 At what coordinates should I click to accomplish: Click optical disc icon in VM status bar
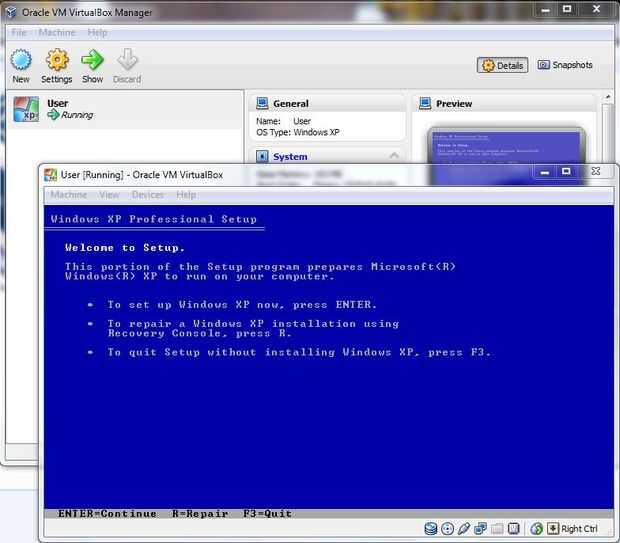click(447, 529)
